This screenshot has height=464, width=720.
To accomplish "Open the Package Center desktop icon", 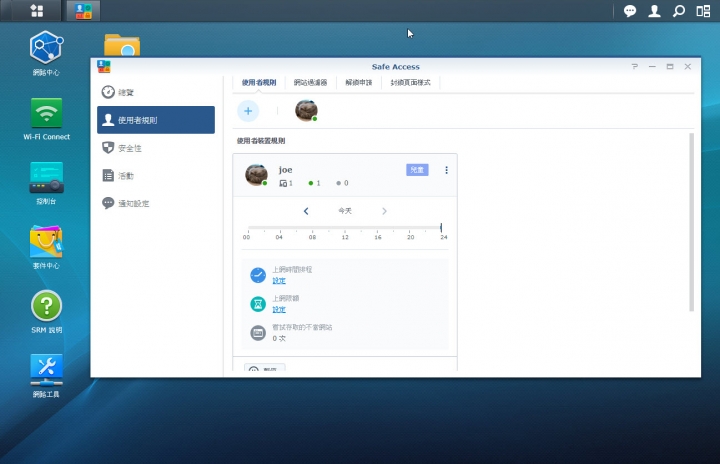I will coord(46,247).
